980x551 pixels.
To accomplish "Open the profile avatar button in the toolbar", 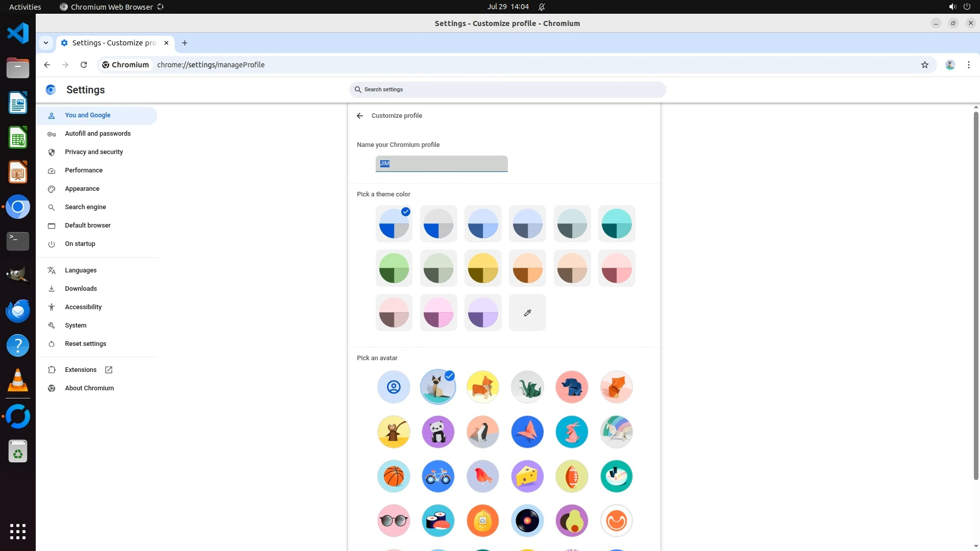I will click(950, 65).
